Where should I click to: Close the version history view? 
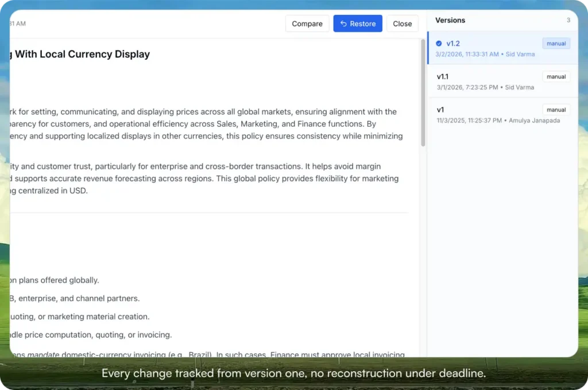pos(402,24)
